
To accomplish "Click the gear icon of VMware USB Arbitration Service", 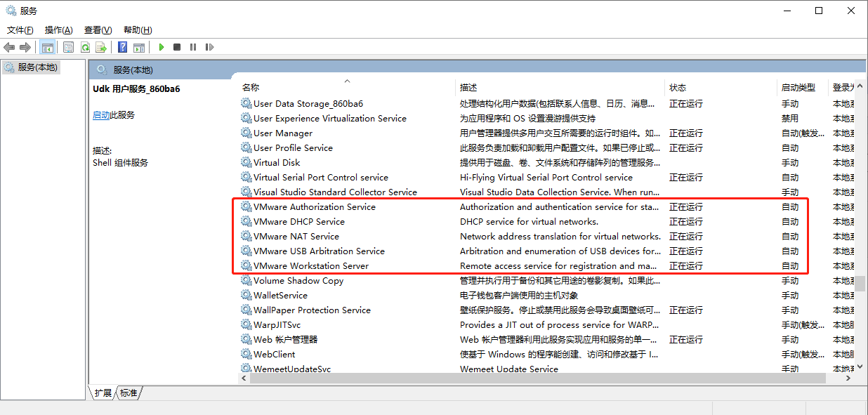I will pos(246,251).
